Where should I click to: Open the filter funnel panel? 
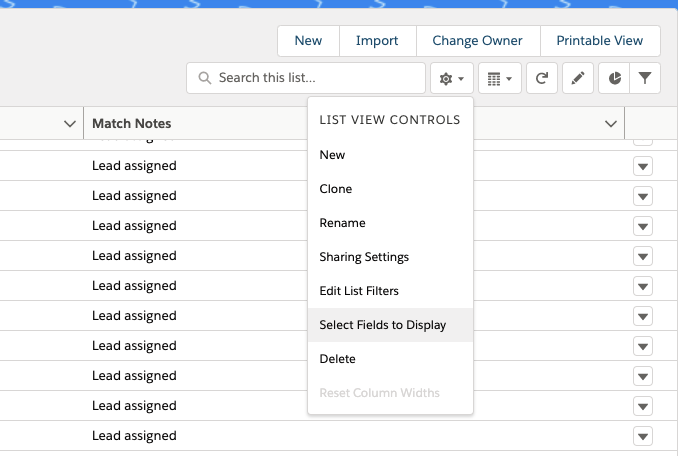(x=645, y=78)
